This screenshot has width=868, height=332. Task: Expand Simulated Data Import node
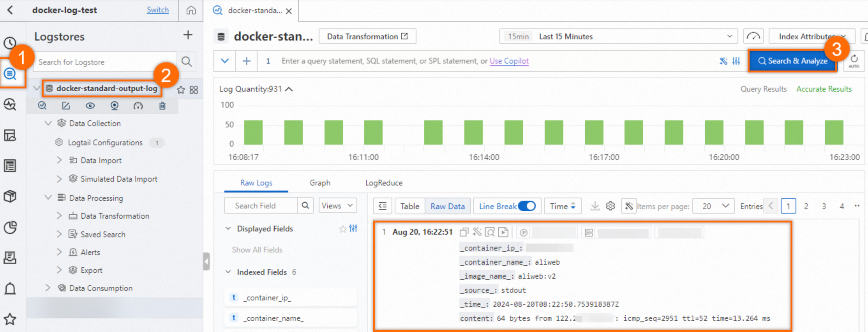(x=59, y=179)
